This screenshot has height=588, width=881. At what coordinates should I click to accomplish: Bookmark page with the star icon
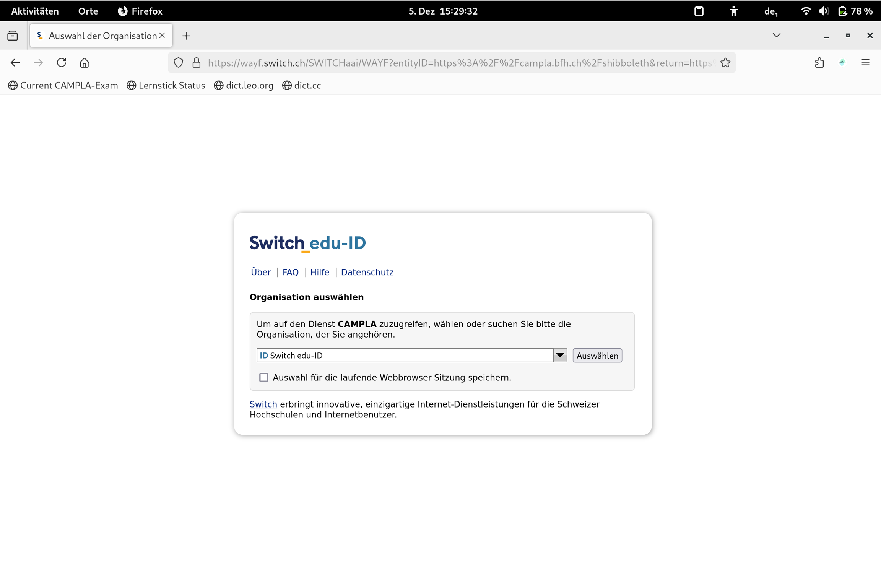(725, 63)
